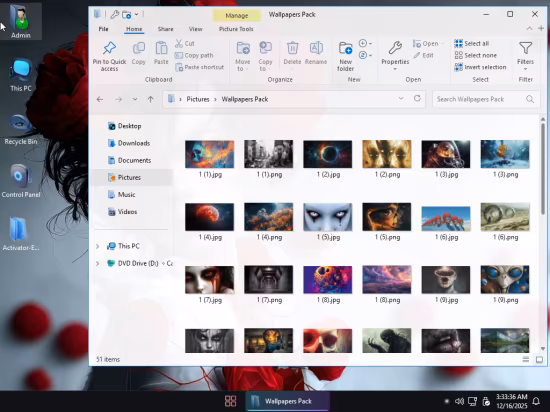This screenshot has width=550, height=412.
Task: Click the Quick Access new folder icon
Action: [x=126, y=15]
